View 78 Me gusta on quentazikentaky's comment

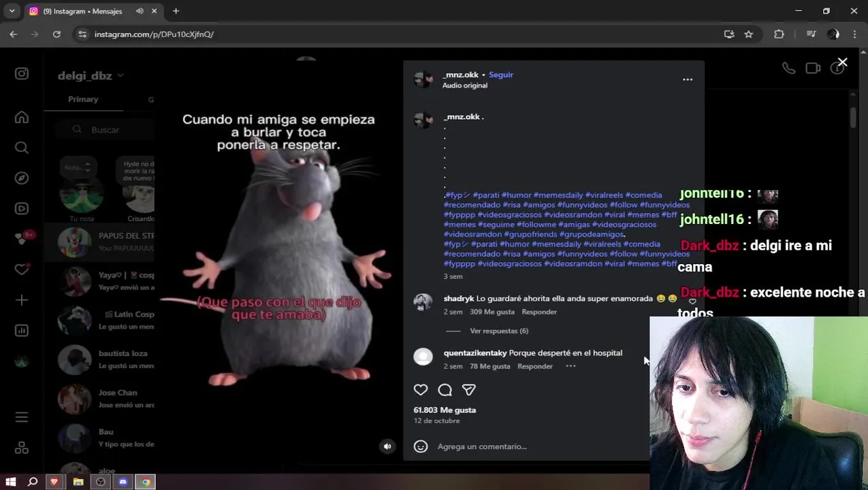pos(489,366)
